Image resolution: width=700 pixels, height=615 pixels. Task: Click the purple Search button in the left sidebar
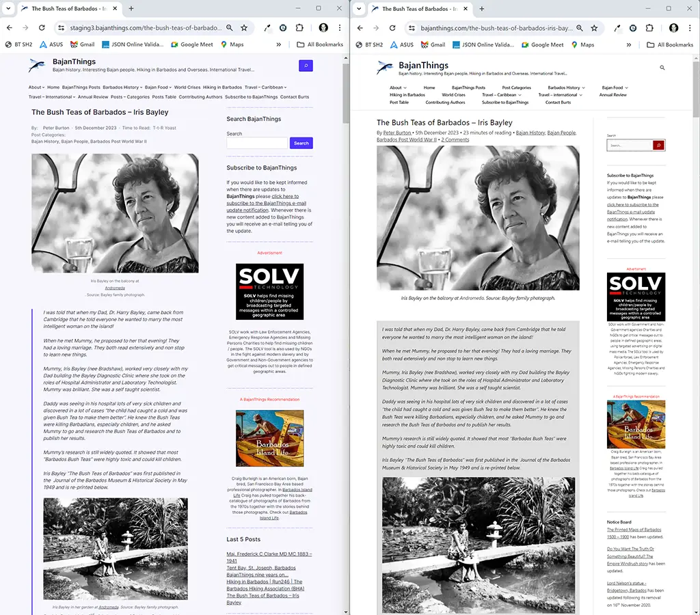point(301,143)
